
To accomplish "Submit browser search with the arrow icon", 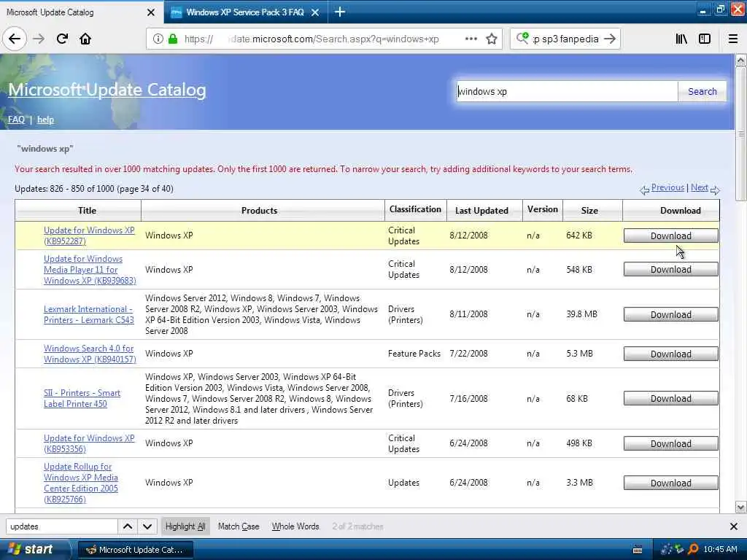I will click(610, 39).
